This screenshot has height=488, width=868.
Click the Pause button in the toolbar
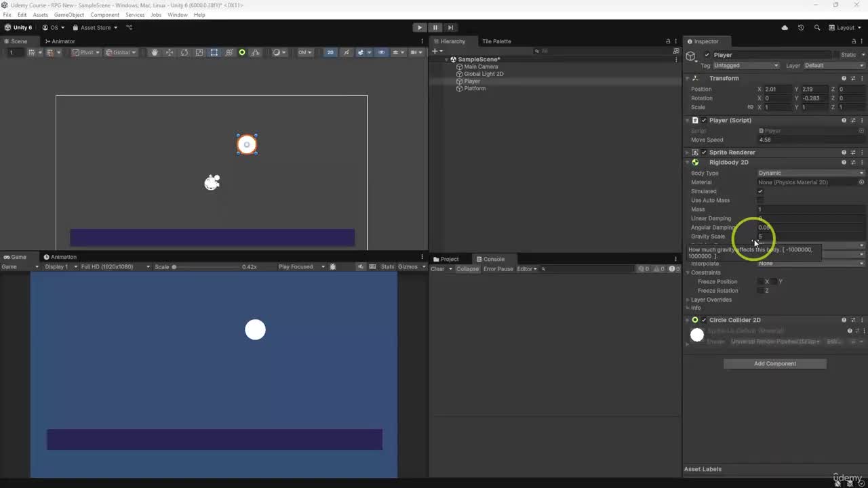(435, 28)
